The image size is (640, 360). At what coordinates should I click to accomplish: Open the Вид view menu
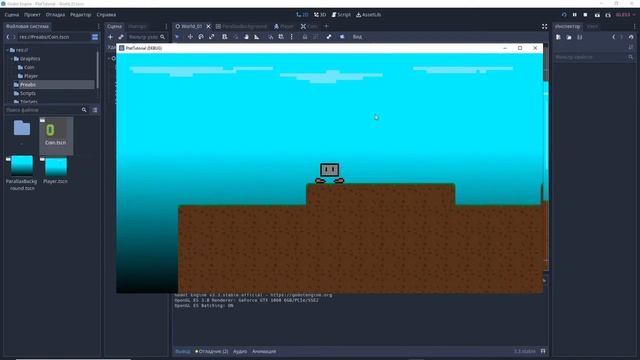[x=357, y=37]
